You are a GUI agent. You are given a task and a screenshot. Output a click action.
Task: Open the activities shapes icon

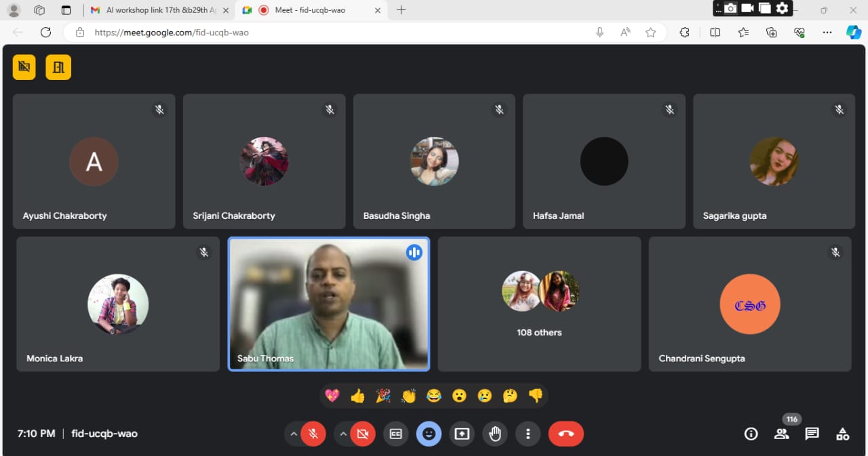click(x=842, y=434)
